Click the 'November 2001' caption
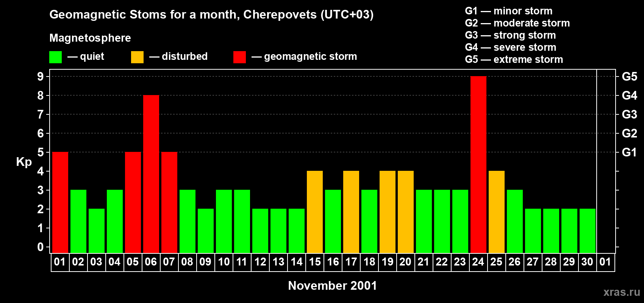The height and width of the screenshot is (303, 644). 333,286
